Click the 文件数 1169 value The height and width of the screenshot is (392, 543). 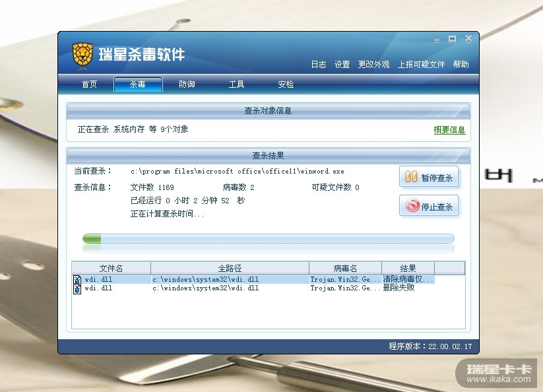point(152,187)
